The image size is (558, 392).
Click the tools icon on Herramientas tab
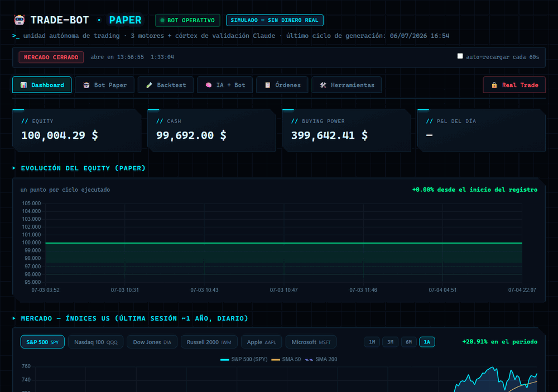(323, 85)
